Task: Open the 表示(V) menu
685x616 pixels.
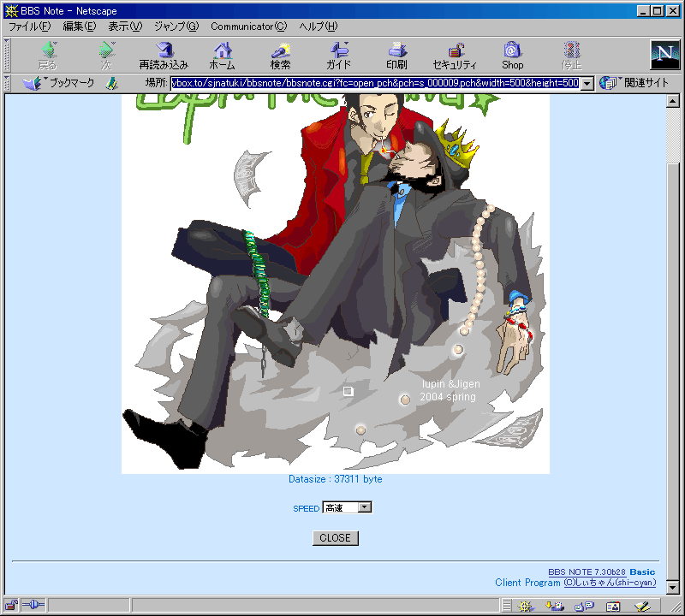Action: click(x=125, y=27)
